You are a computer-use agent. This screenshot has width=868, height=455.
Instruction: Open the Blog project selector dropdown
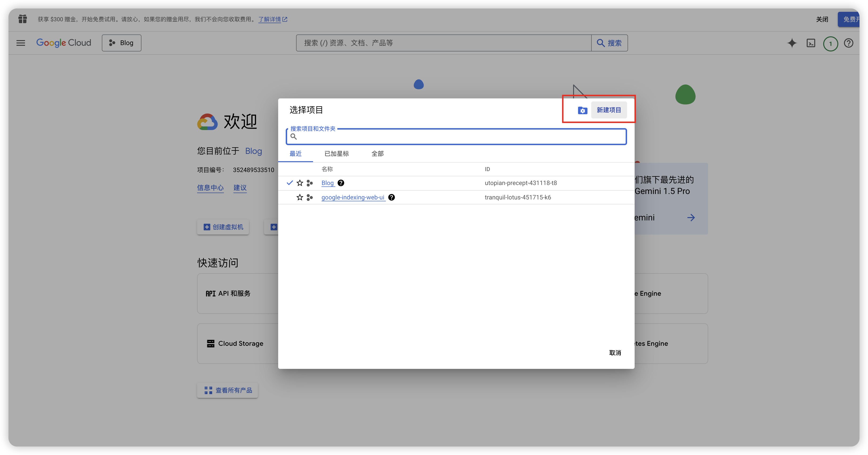click(121, 43)
